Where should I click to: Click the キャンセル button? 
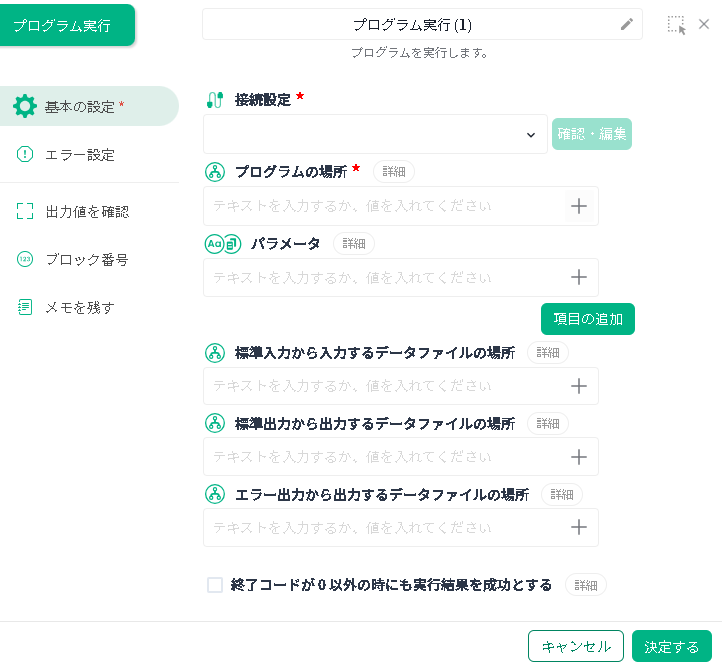pos(576,646)
